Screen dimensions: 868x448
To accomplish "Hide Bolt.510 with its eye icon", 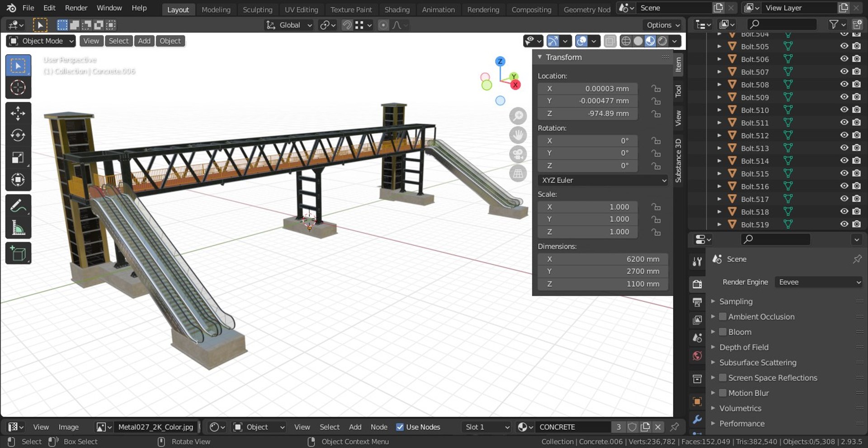I will (x=844, y=110).
